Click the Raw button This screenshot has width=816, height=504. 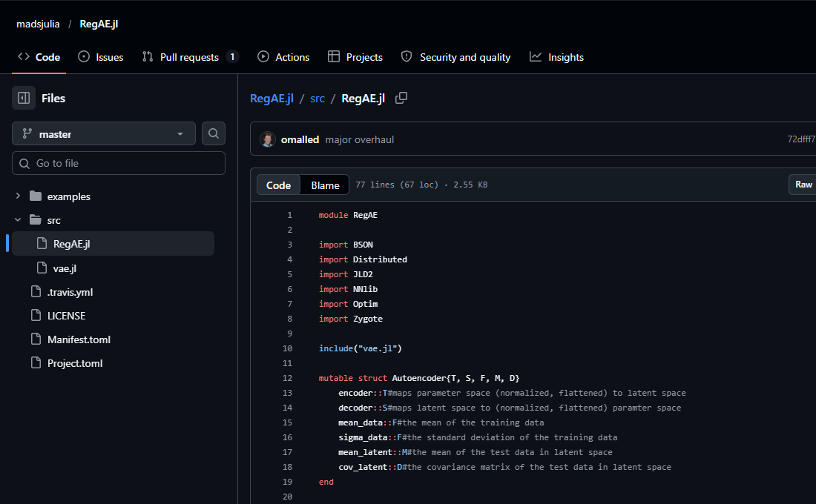pos(803,185)
